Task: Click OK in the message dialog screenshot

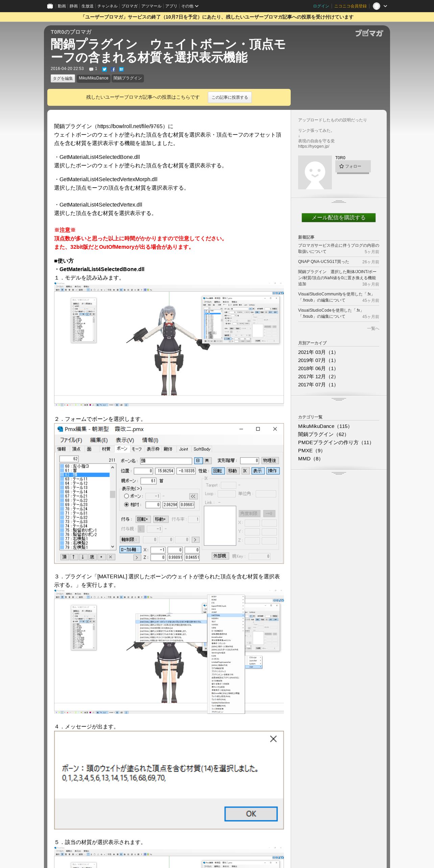Action: [x=251, y=814]
